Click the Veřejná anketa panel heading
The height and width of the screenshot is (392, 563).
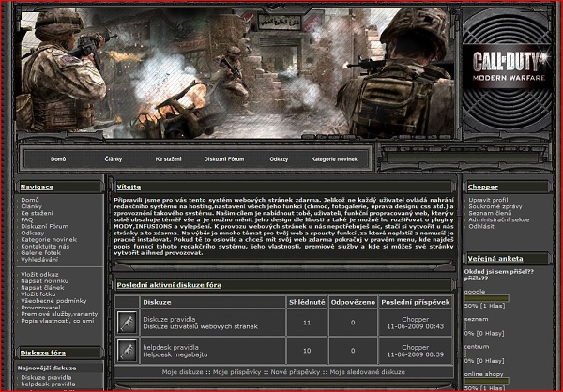coord(495,259)
